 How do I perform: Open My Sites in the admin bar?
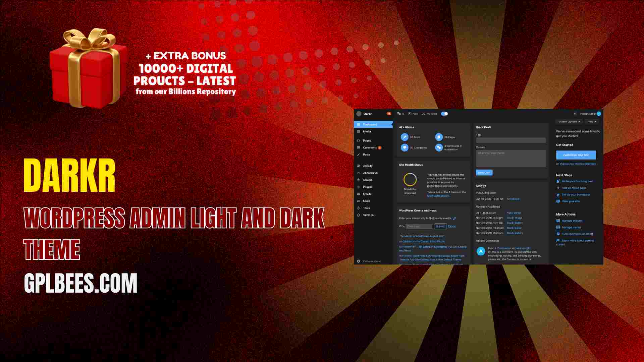429,114
